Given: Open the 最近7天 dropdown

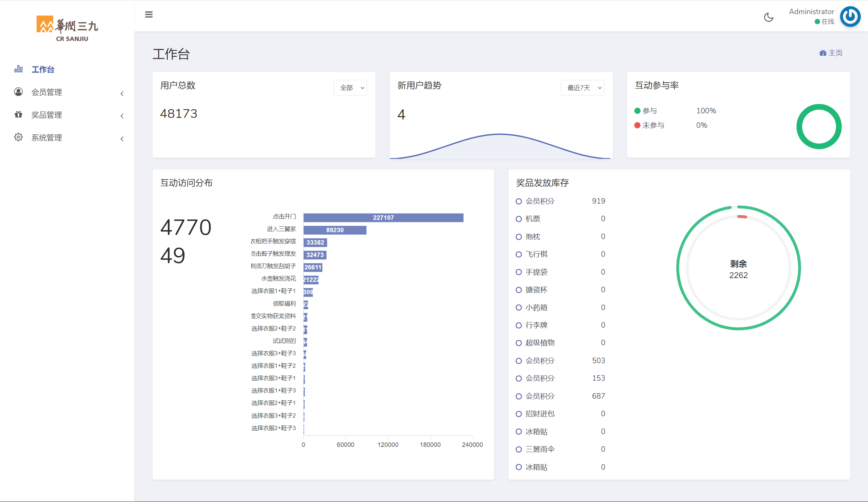Looking at the screenshot, I should click(x=582, y=88).
